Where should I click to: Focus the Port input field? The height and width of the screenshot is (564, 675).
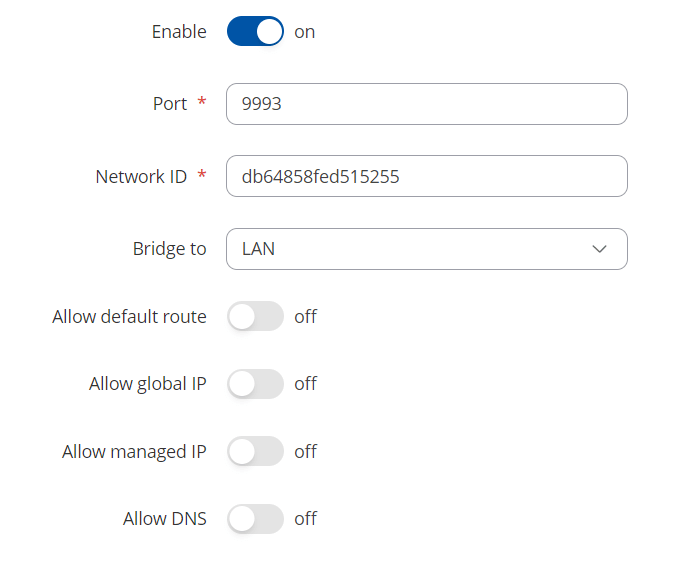426,104
